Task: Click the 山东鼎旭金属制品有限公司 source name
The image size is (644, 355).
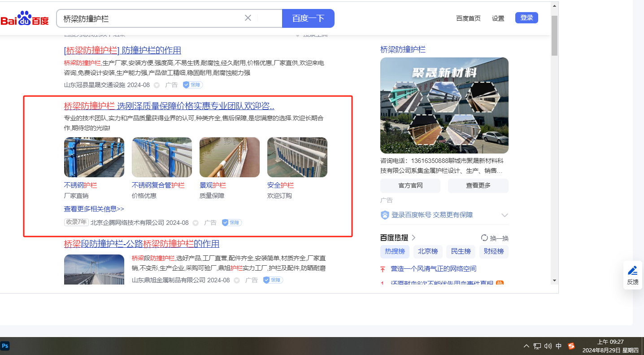Action: click(169, 280)
